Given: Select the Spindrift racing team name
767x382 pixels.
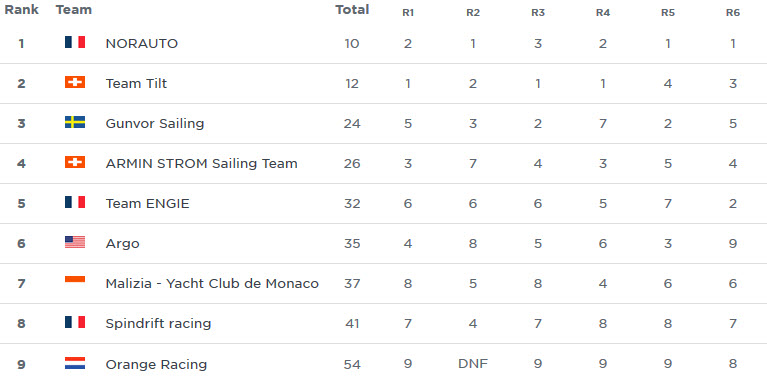Looking at the screenshot, I should click(158, 324).
